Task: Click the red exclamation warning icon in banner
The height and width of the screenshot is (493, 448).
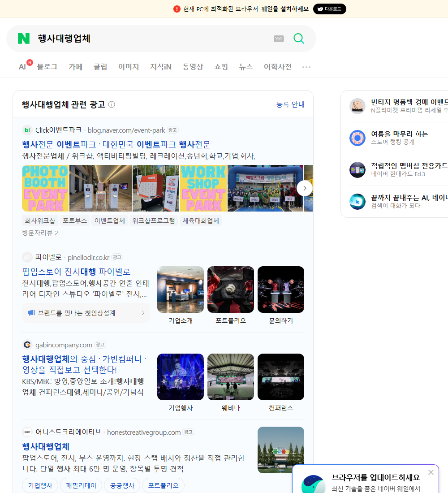Action: pyautogui.click(x=177, y=9)
